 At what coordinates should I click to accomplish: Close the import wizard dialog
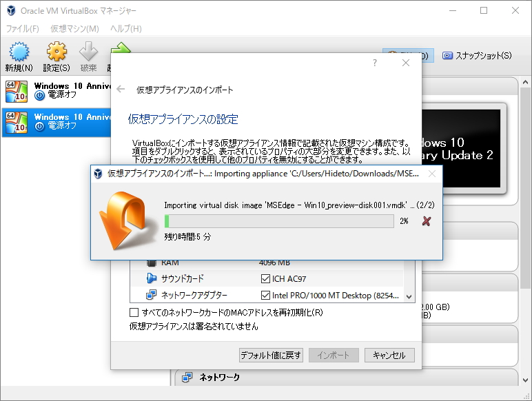pos(406,63)
